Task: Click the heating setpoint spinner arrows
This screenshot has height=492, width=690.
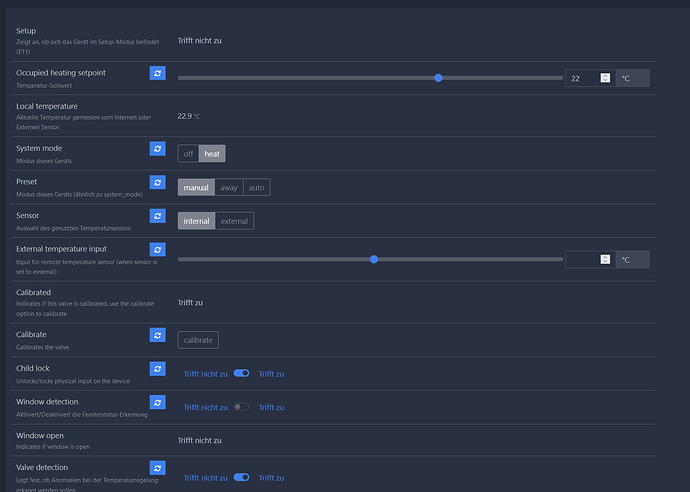Action: [x=606, y=78]
